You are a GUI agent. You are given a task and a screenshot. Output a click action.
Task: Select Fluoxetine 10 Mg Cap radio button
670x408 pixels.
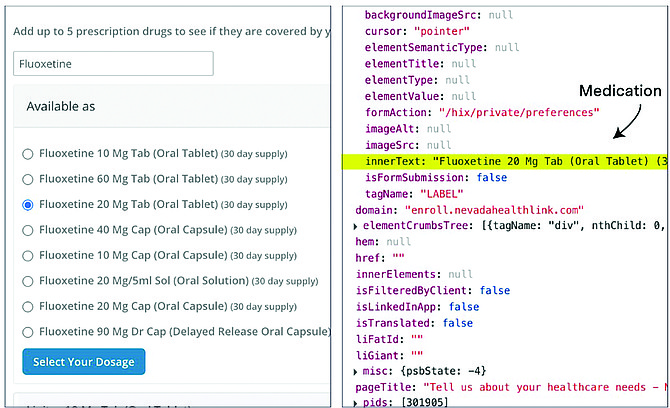(x=28, y=256)
